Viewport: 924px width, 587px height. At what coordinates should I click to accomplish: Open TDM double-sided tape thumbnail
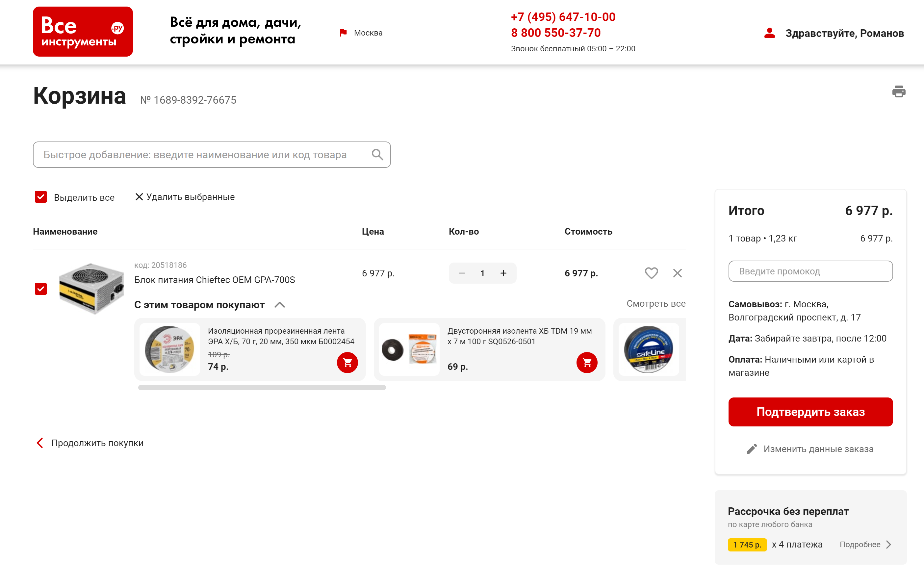[409, 349]
